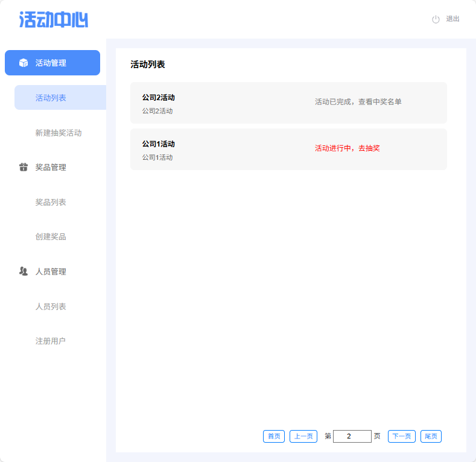Go to previous page with 上一页
The height and width of the screenshot is (462, 476).
pyautogui.click(x=303, y=436)
